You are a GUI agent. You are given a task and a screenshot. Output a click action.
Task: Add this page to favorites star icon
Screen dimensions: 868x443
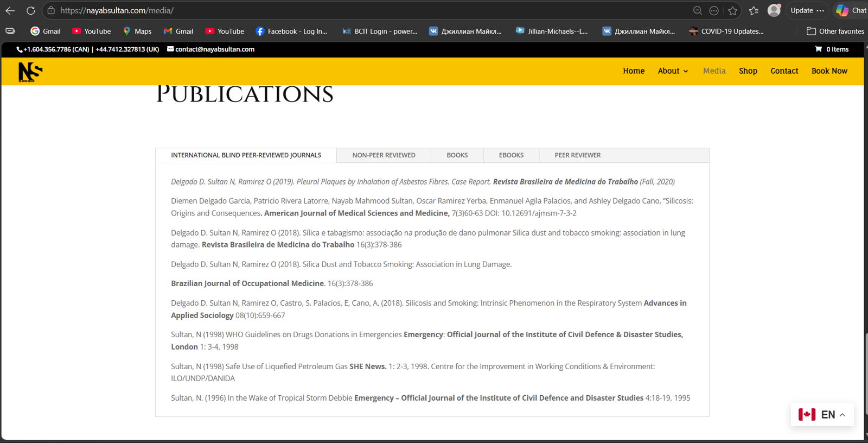[733, 10]
